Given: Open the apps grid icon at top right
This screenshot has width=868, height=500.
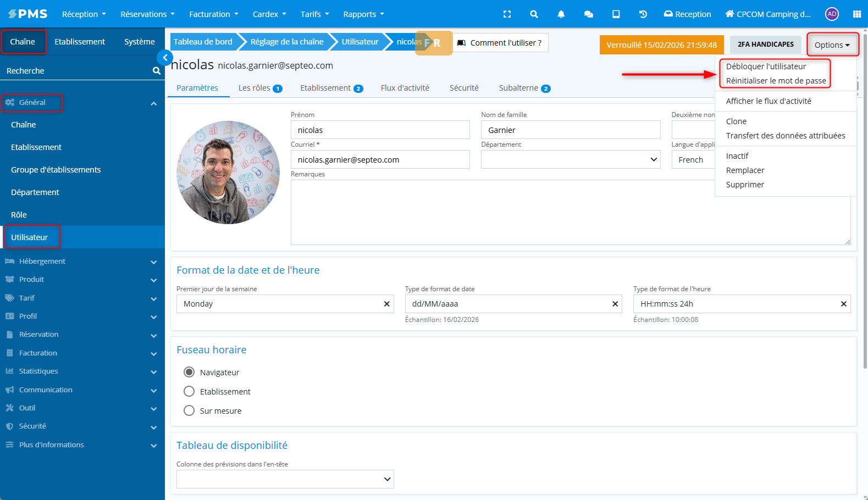Looking at the screenshot, I should (x=856, y=14).
